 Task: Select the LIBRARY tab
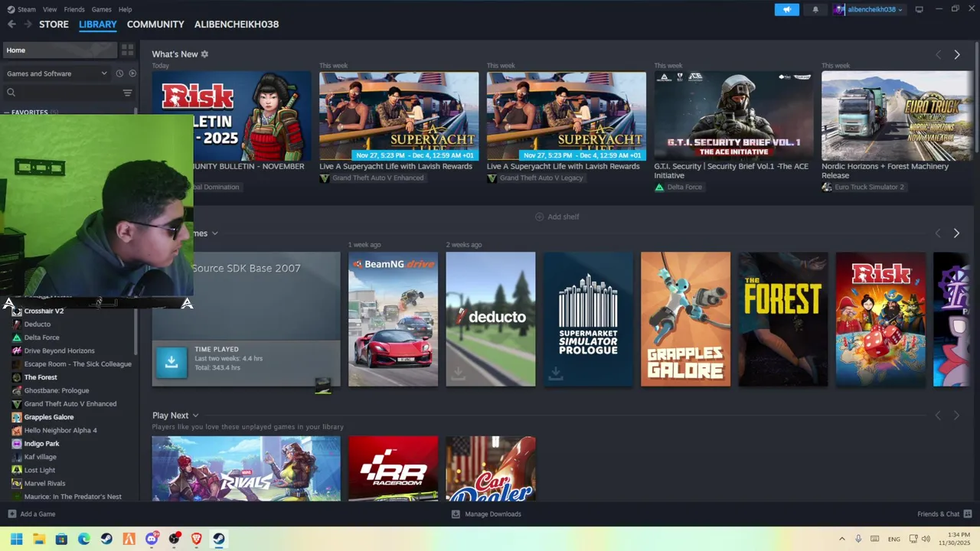pyautogui.click(x=98, y=24)
